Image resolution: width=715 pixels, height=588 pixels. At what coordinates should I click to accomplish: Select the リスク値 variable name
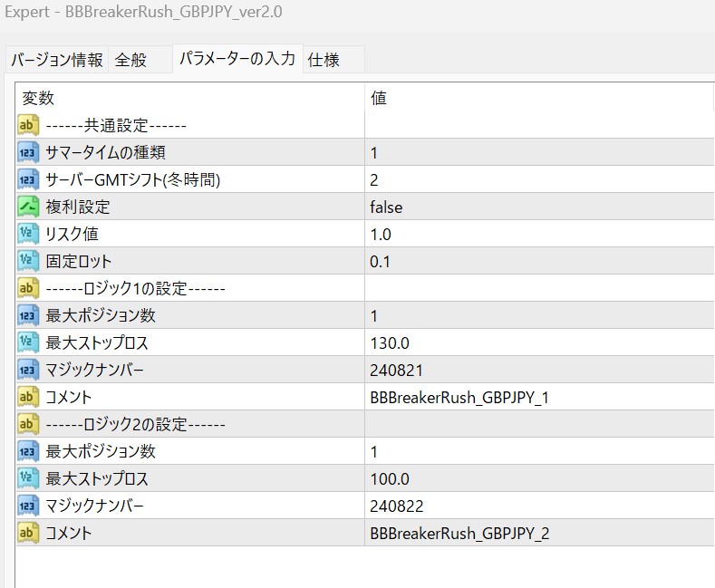(x=72, y=234)
